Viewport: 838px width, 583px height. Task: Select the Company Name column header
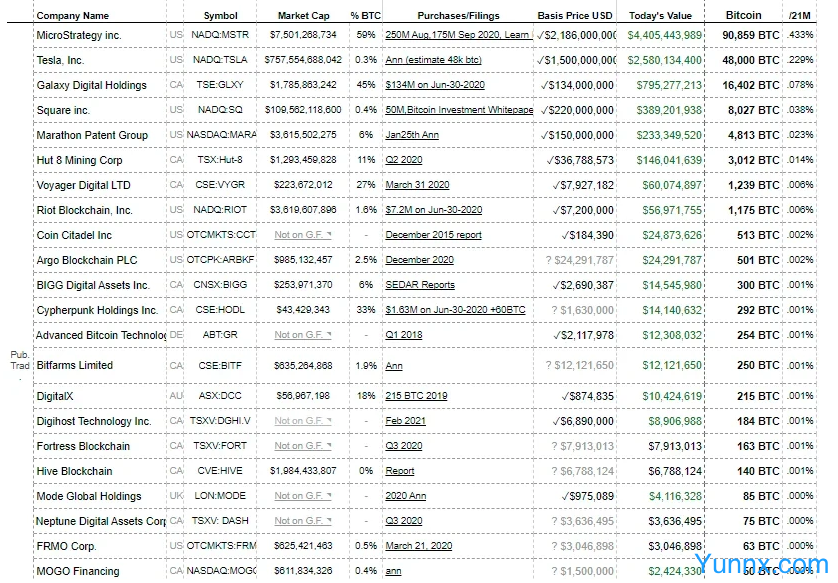(73, 16)
